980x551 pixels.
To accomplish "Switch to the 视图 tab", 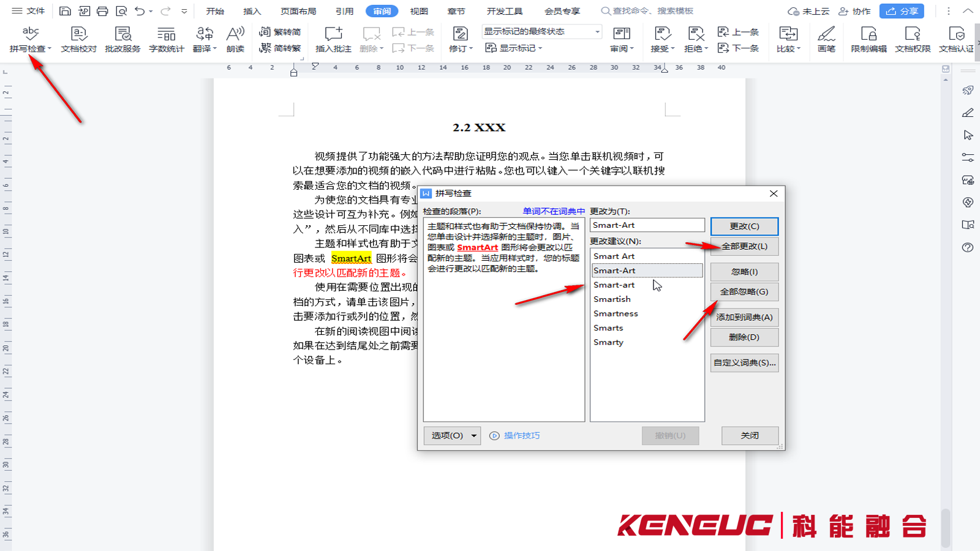I will coord(419,11).
